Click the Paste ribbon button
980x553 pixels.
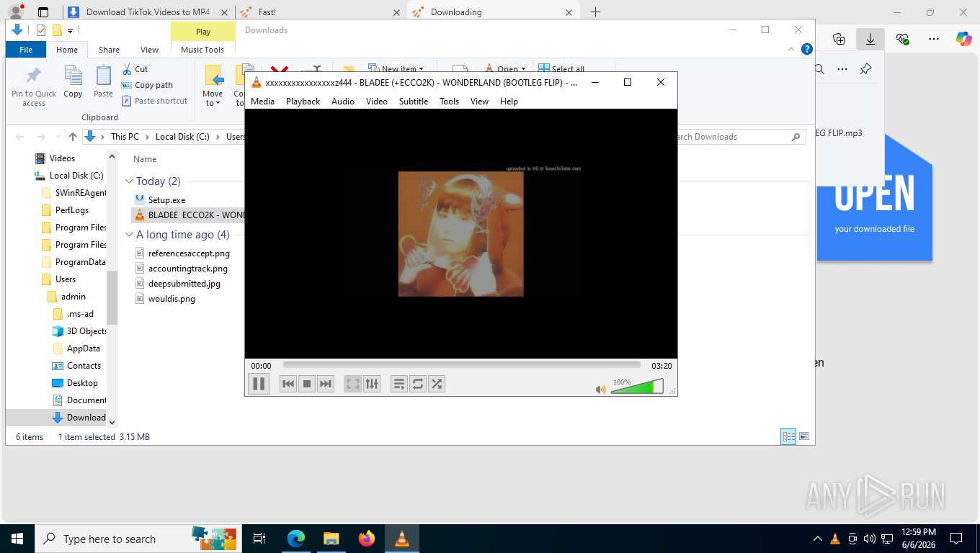(x=103, y=81)
